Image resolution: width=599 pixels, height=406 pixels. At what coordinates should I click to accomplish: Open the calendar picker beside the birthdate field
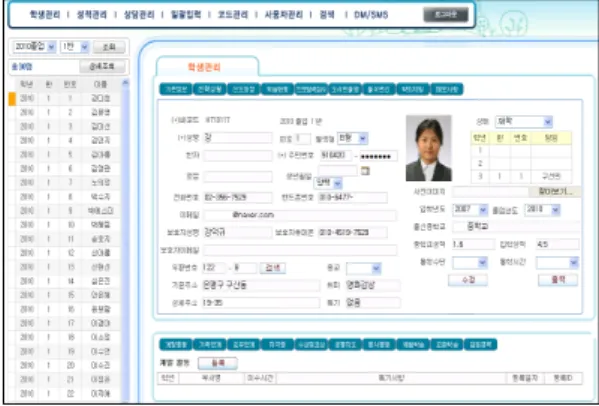[365, 171]
